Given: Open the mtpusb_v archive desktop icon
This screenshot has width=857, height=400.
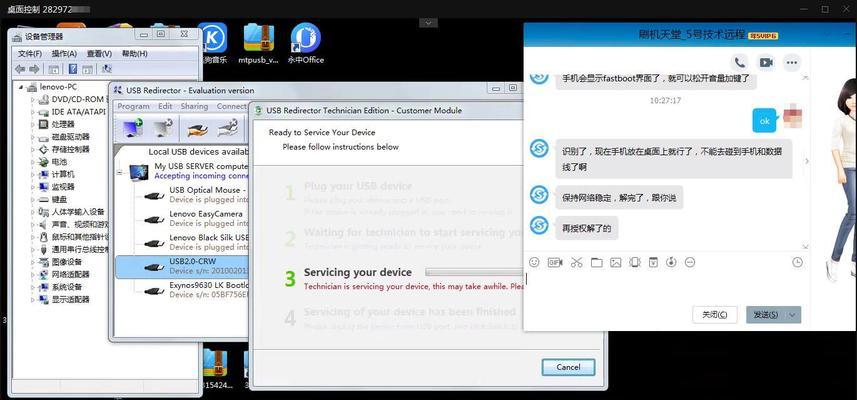Looking at the screenshot, I should [259, 44].
